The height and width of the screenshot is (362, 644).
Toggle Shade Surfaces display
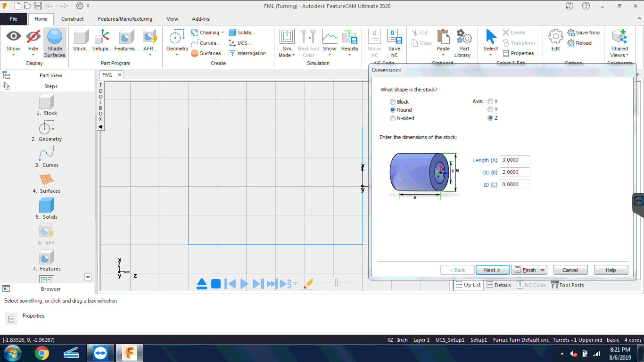55,42
